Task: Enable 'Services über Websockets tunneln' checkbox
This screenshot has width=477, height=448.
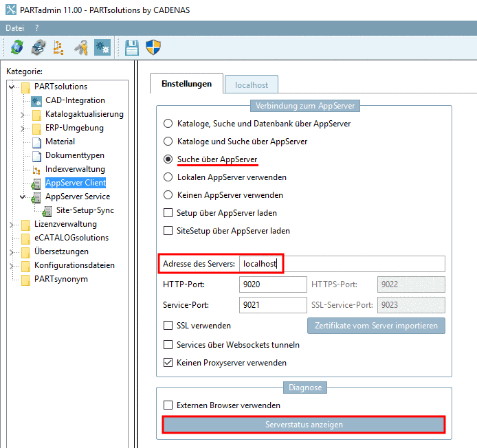Action: (168, 345)
